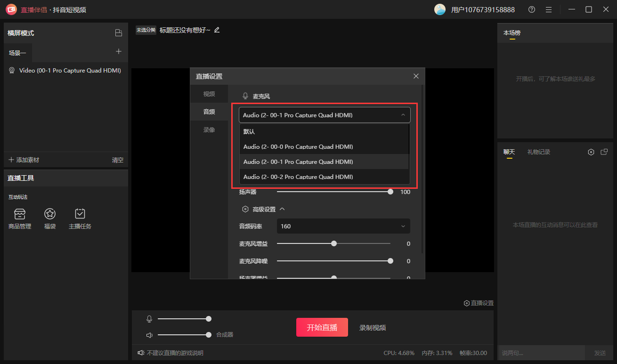Click the username 用户1076739158888

[483, 9]
